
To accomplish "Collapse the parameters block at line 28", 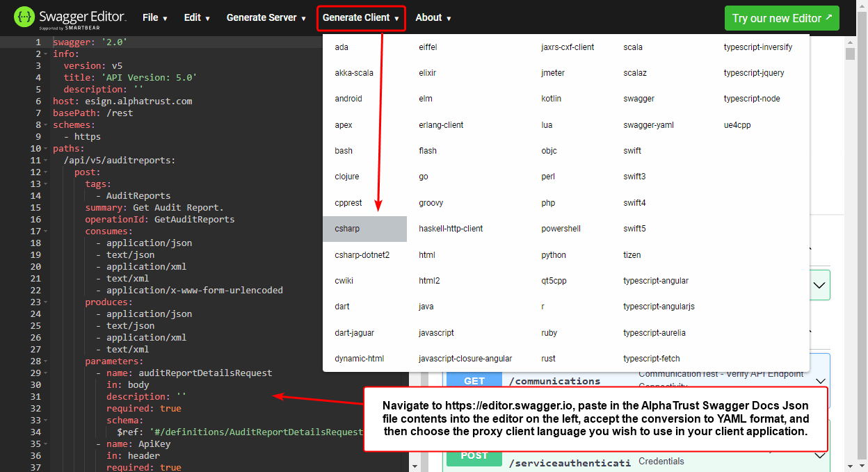I will tap(47, 361).
